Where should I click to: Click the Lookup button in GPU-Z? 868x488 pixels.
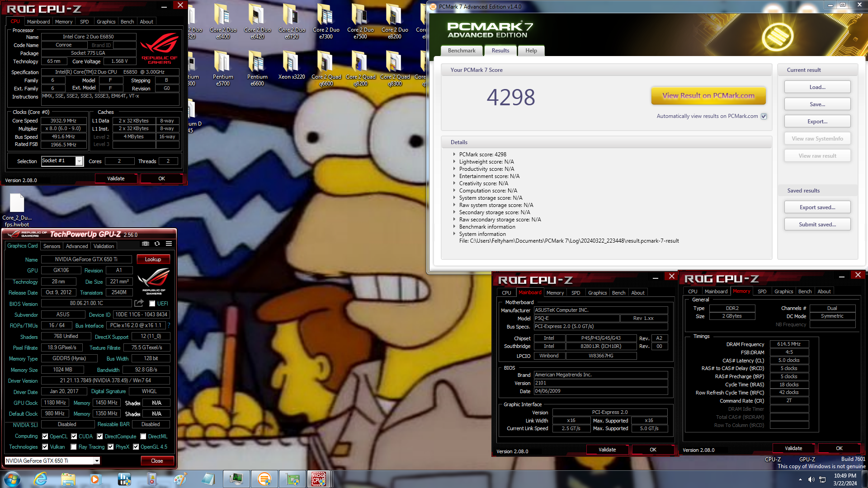pyautogui.click(x=153, y=259)
